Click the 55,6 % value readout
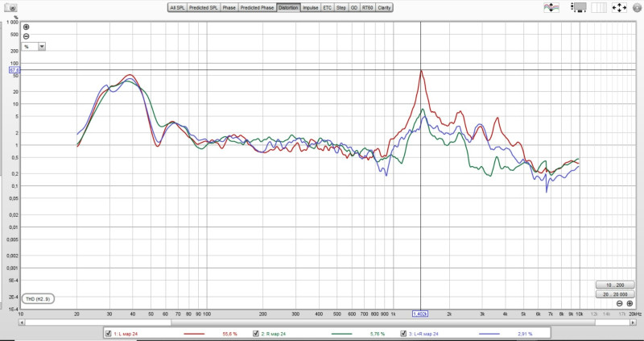 230,334
